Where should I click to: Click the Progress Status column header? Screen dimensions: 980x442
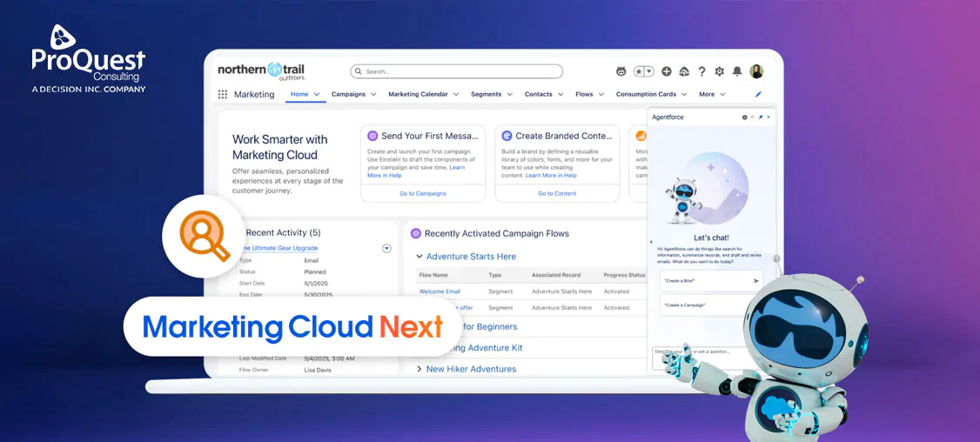pyautogui.click(x=624, y=275)
